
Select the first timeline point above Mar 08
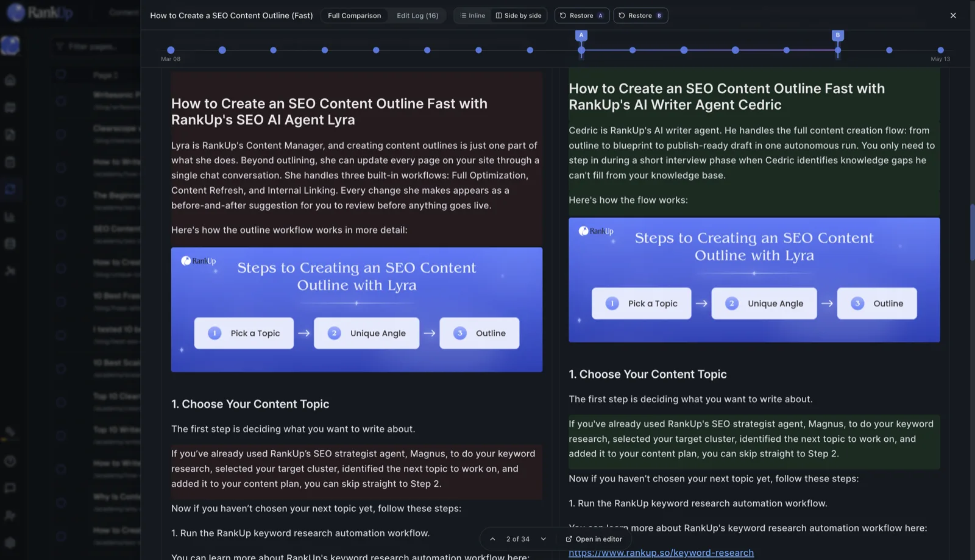[x=171, y=50]
